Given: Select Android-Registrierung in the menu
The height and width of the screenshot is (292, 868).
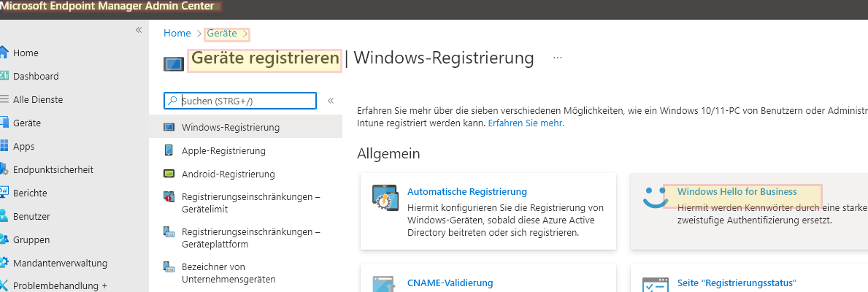Looking at the screenshot, I should click(228, 174).
